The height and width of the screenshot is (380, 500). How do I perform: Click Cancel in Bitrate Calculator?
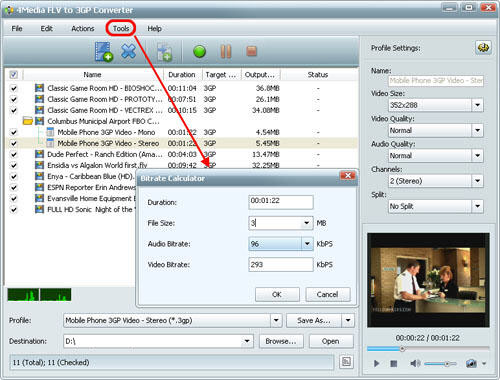pyautogui.click(x=328, y=294)
